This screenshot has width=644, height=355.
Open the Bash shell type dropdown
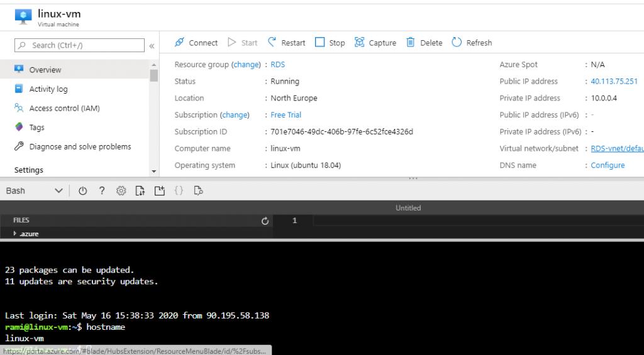[x=35, y=191]
